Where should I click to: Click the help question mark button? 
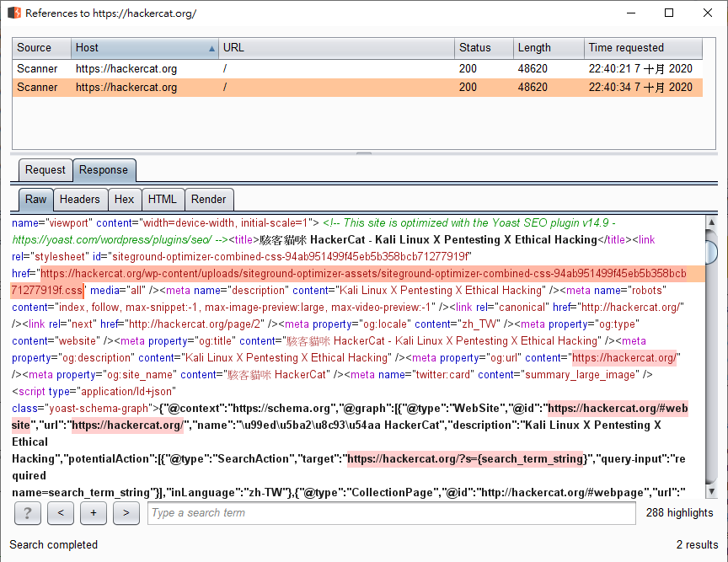(28, 513)
